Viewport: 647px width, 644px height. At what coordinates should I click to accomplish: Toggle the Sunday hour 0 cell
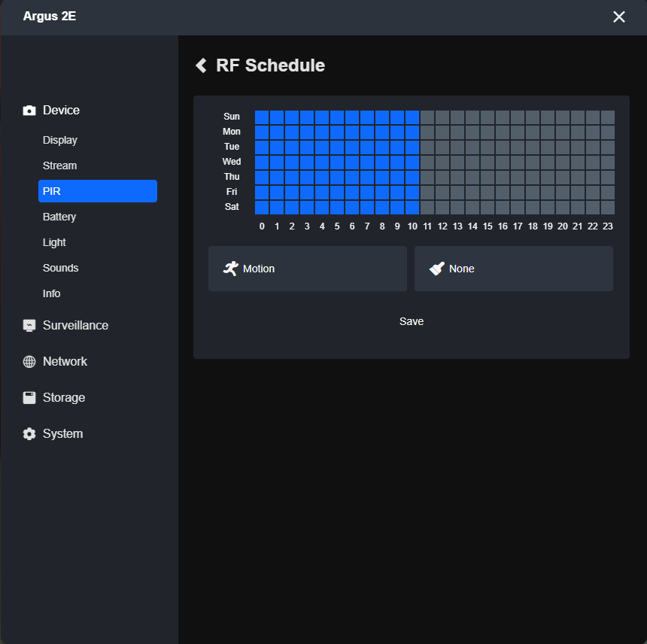[262, 117]
